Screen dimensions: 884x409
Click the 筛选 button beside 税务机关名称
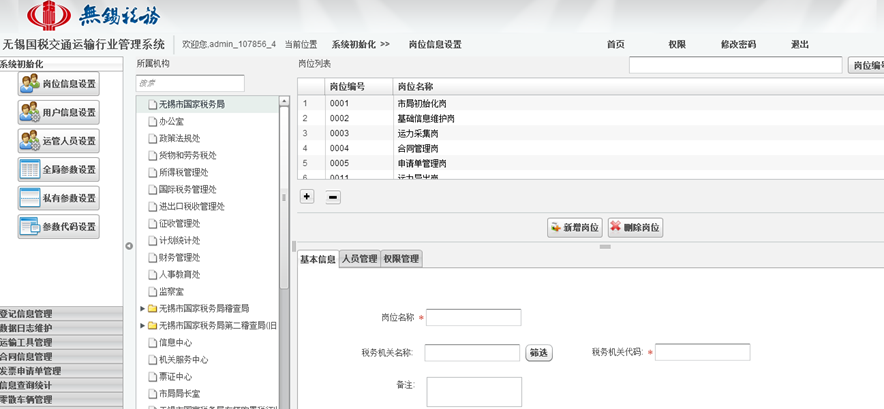tap(539, 352)
